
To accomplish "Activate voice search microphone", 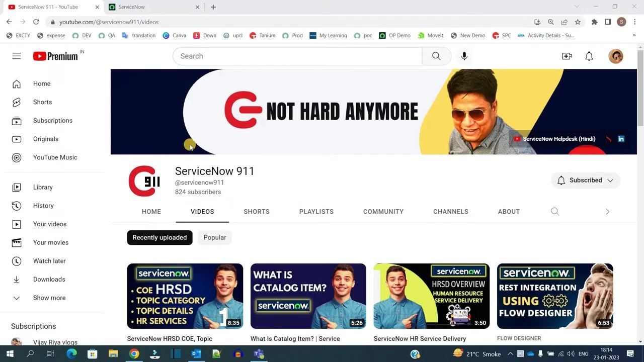I will (x=464, y=56).
